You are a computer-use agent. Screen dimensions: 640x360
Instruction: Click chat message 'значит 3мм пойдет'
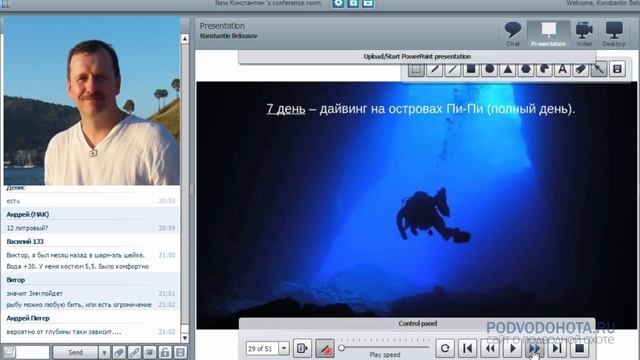coord(35,293)
